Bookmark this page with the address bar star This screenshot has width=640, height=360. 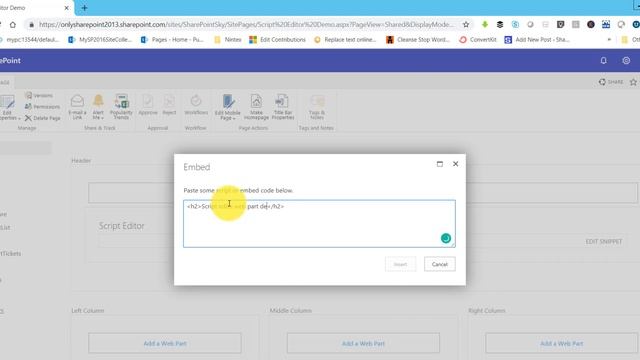coord(466,24)
